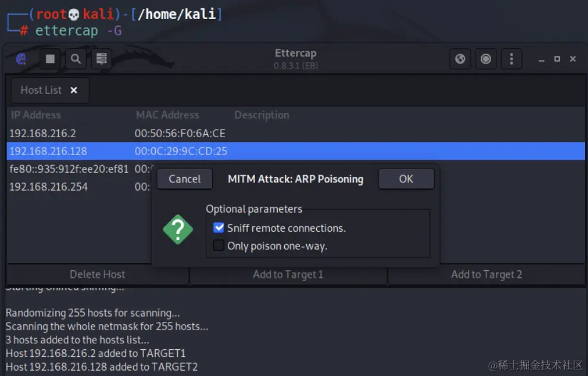Screen dimensions: 588x376
Task: Open the three-dot Ettercap menu
Action: (x=511, y=59)
